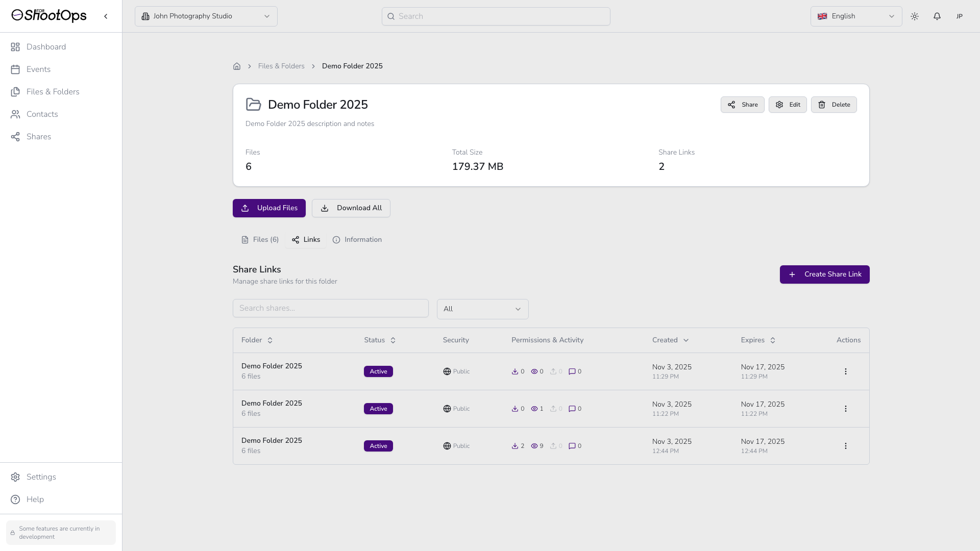Screen dimensions: 980x551
Task: Open the All status filter dropdown
Action: (x=482, y=309)
